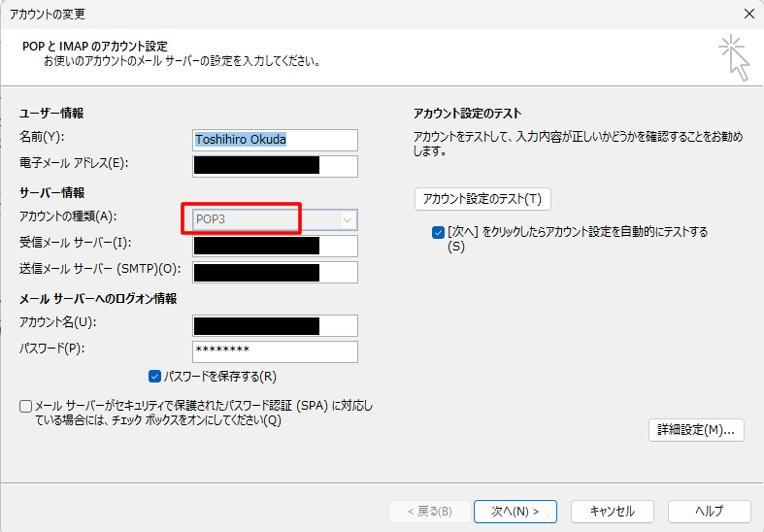Open 詳細設定(M)... advanced settings

click(696, 429)
